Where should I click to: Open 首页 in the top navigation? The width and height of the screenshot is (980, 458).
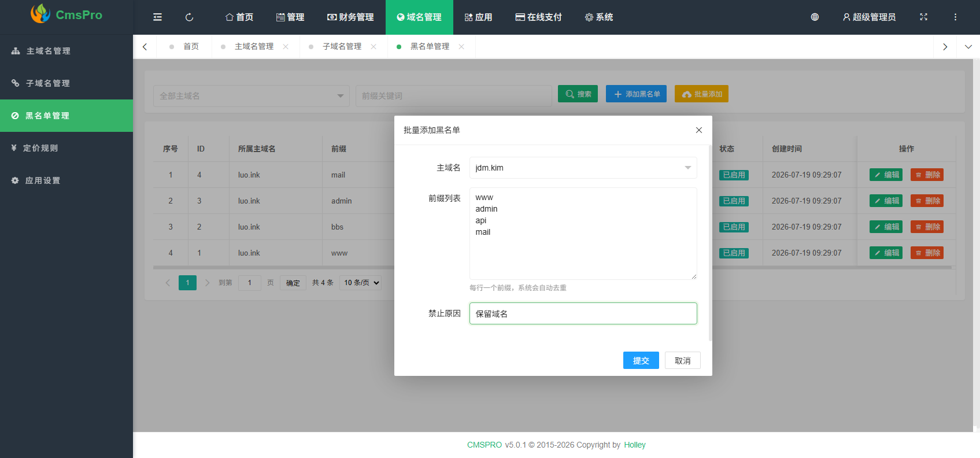pos(239,17)
